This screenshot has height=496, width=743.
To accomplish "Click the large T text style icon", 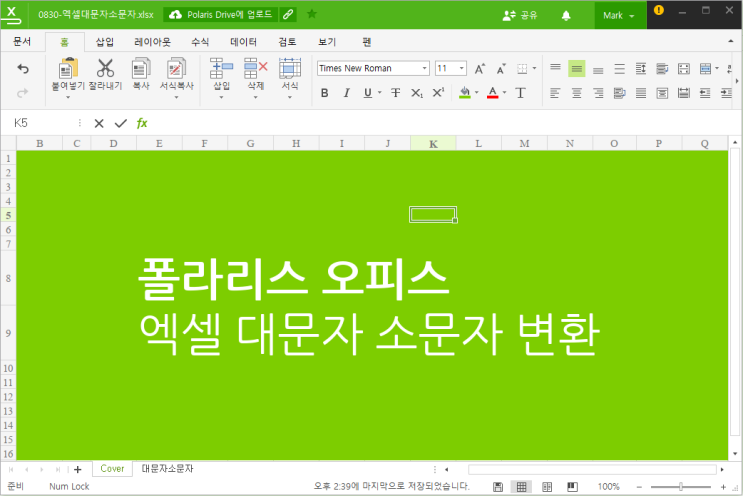I will [520, 93].
